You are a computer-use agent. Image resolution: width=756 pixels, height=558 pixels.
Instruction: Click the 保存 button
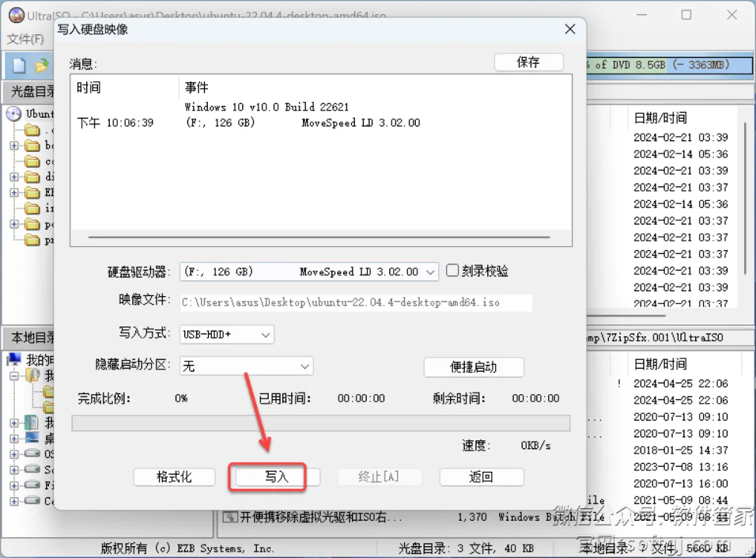pos(528,62)
